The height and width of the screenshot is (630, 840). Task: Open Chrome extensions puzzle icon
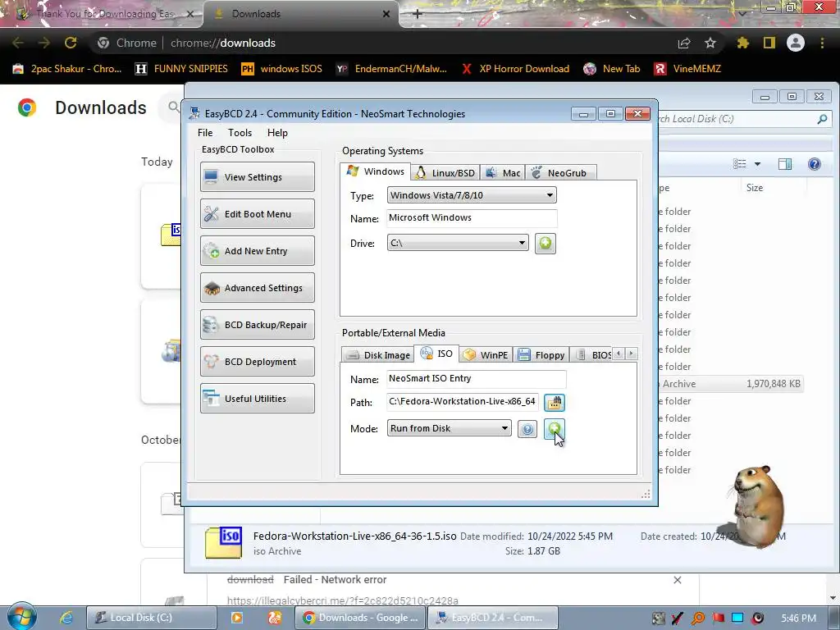(x=742, y=43)
